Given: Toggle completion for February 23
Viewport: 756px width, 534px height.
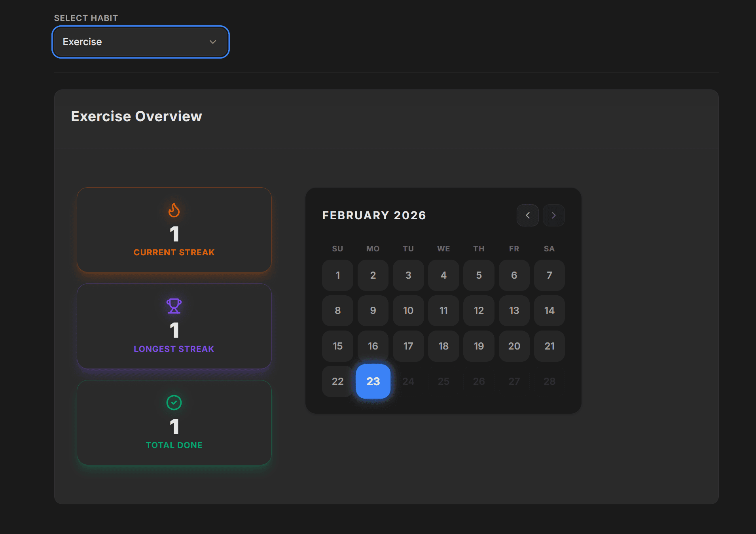Looking at the screenshot, I should [373, 381].
